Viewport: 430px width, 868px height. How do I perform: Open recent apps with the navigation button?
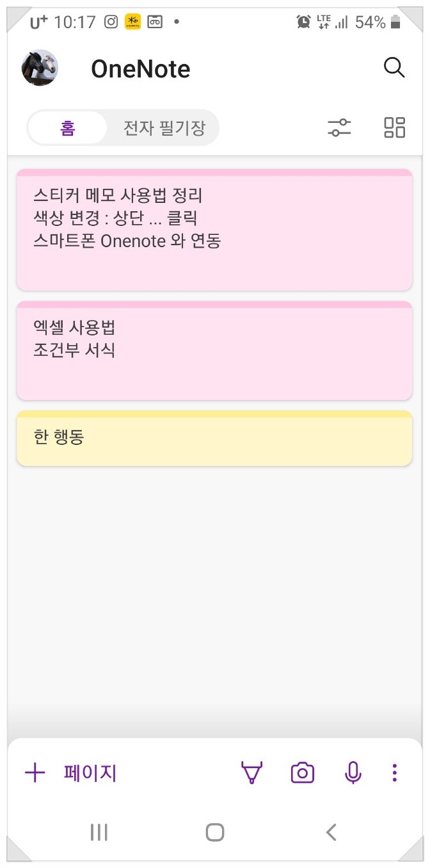click(98, 832)
